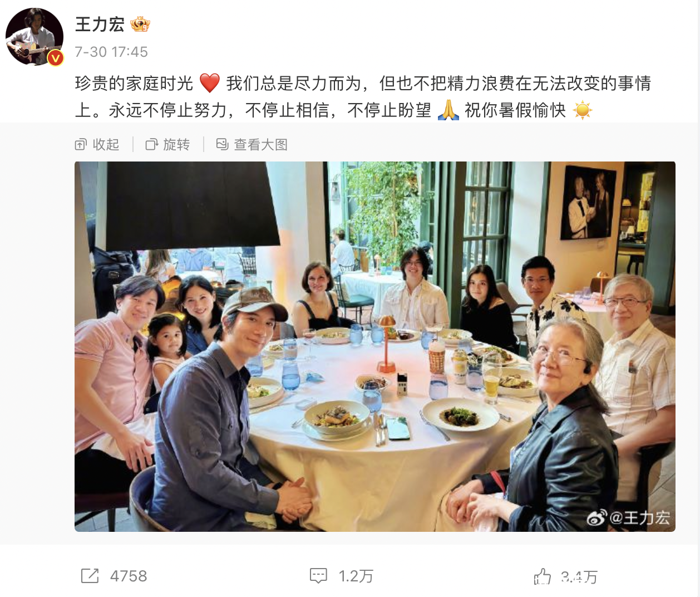Click the orange verified V badge
The image size is (700, 597).
55,57
